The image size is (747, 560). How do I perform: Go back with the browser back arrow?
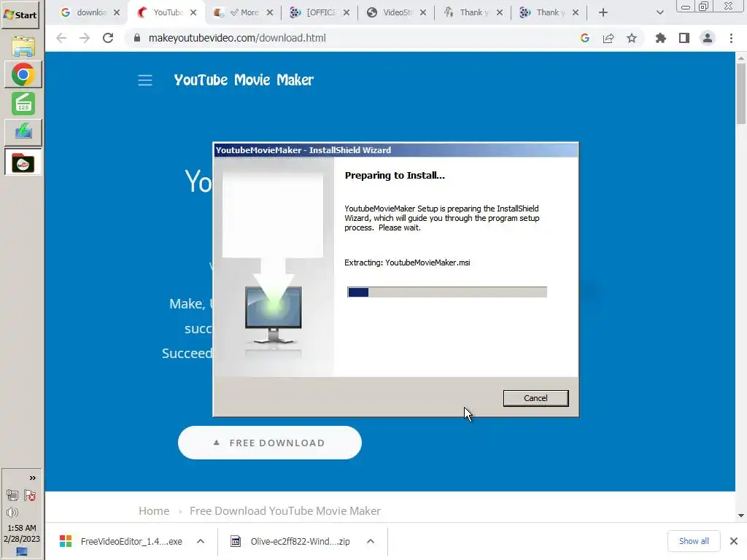coord(61,38)
